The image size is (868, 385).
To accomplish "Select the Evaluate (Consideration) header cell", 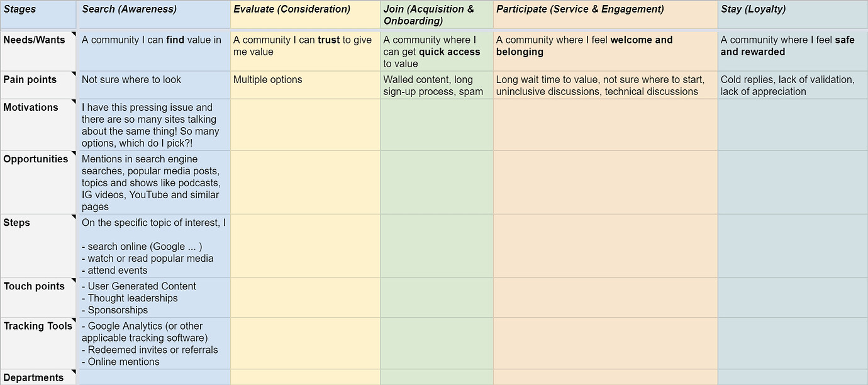I will click(x=305, y=14).
